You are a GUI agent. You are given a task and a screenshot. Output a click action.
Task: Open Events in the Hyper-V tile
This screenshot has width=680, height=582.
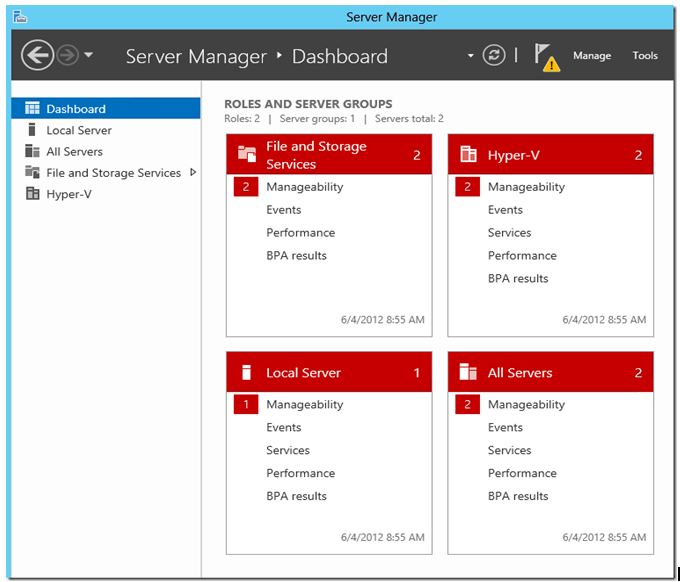(505, 210)
